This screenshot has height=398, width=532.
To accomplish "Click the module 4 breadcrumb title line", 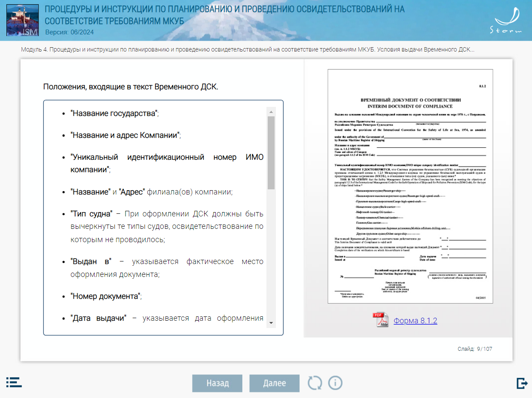I will (248, 50).
